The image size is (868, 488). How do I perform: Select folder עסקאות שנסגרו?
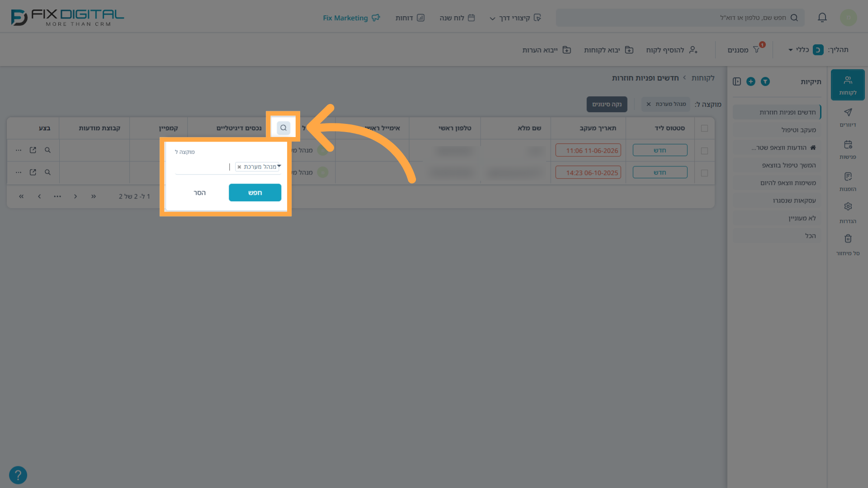tap(777, 200)
